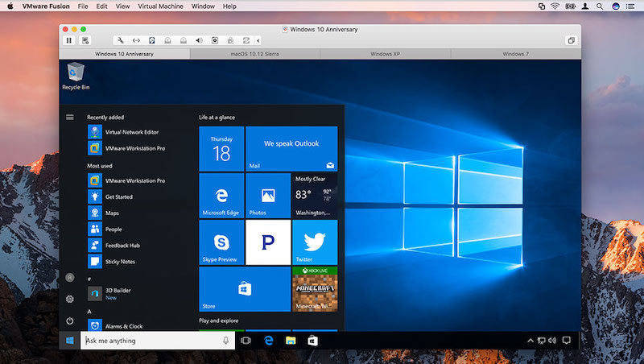
Task: Open Get Started app
Action: tap(110, 196)
